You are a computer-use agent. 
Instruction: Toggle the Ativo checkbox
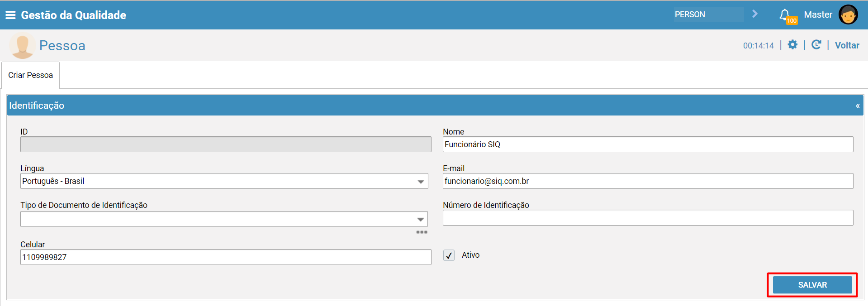click(449, 255)
